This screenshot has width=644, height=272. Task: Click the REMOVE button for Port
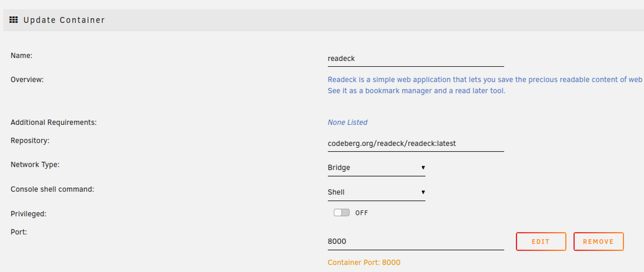coord(598,242)
